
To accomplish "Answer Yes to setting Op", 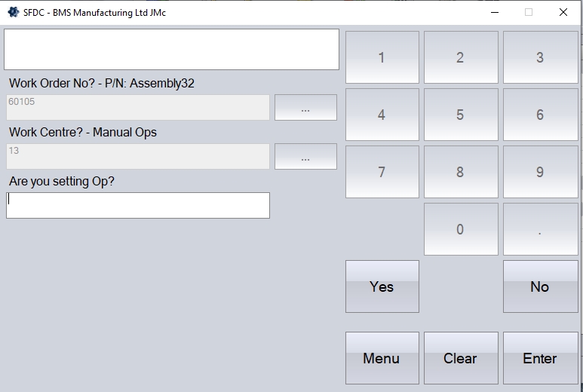I will coord(382,286).
